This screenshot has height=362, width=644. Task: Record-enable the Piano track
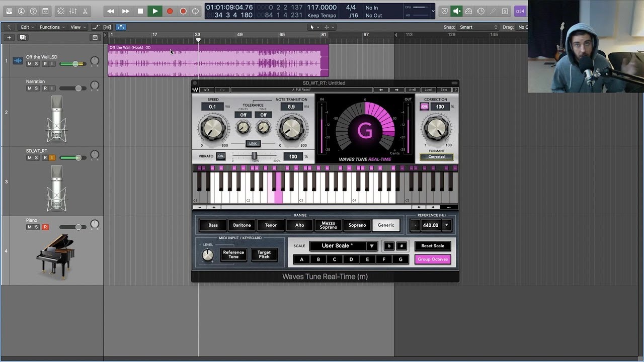point(45,227)
